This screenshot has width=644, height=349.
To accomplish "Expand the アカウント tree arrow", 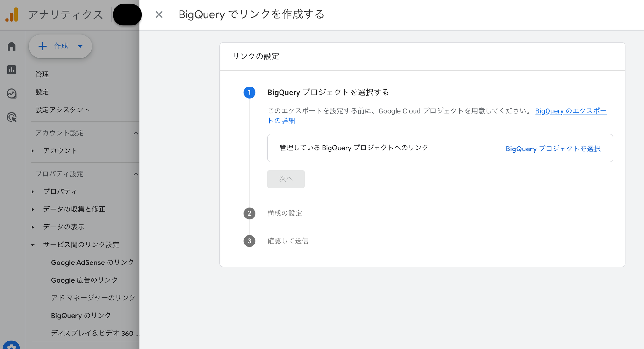I will click(x=33, y=151).
